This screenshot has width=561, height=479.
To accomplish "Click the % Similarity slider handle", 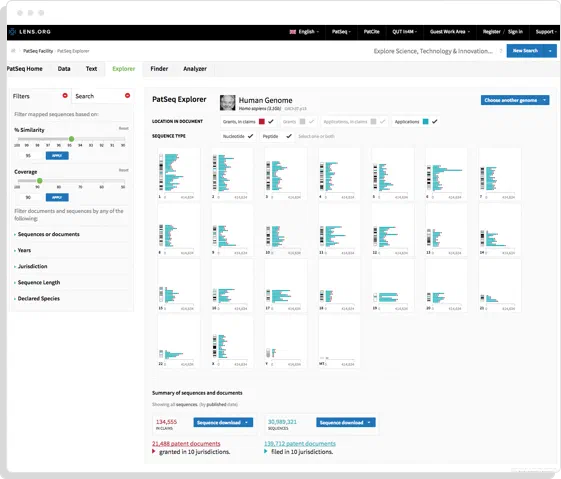I will click(x=72, y=139).
